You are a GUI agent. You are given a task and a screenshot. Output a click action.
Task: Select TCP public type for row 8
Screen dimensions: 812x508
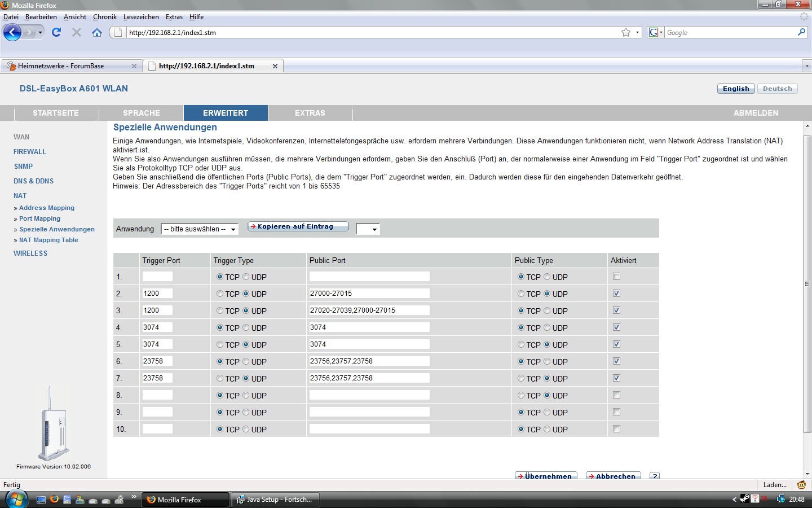coord(521,395)
